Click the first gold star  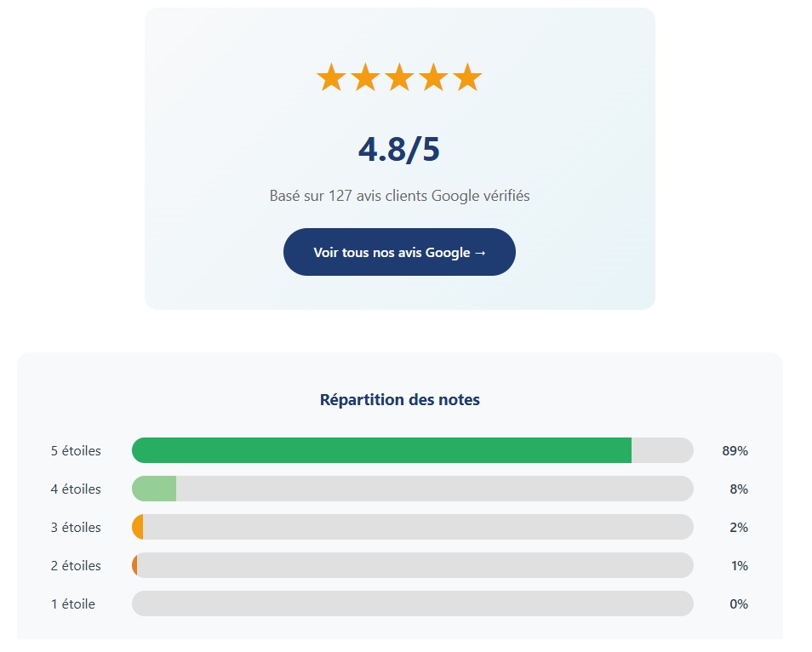pos(331,78)
